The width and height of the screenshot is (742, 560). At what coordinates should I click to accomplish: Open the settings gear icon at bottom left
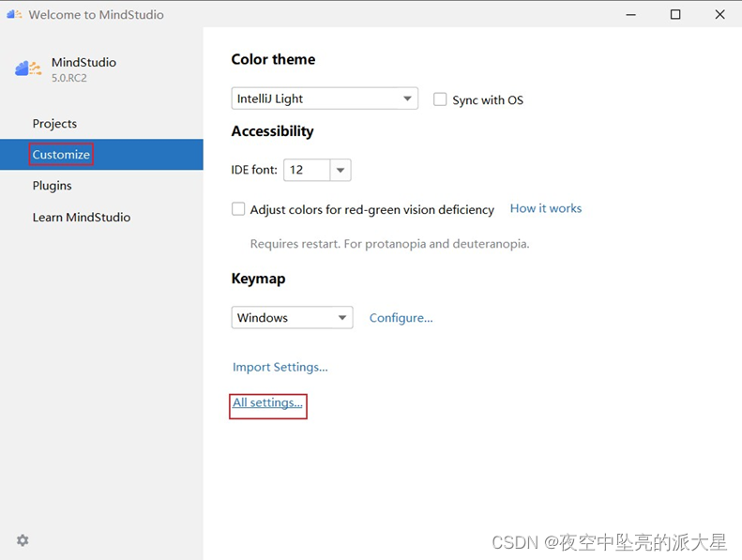23,540
